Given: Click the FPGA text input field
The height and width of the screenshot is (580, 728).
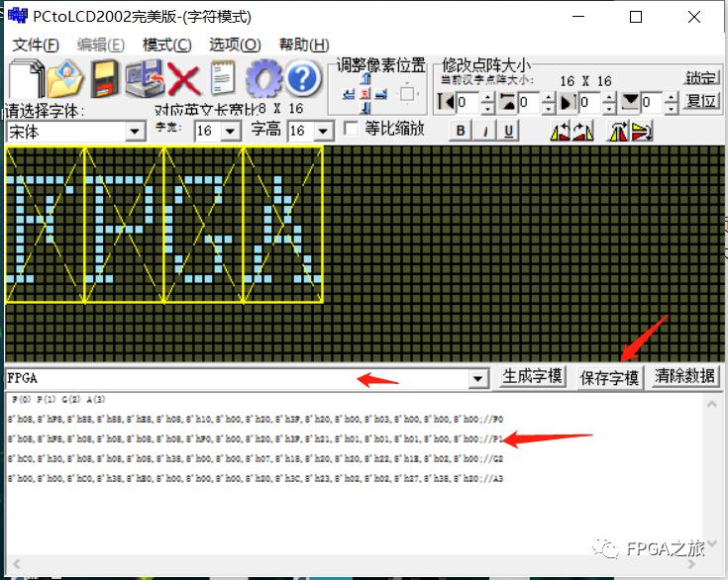Looking at the screenshot, I should pos(236,378).
